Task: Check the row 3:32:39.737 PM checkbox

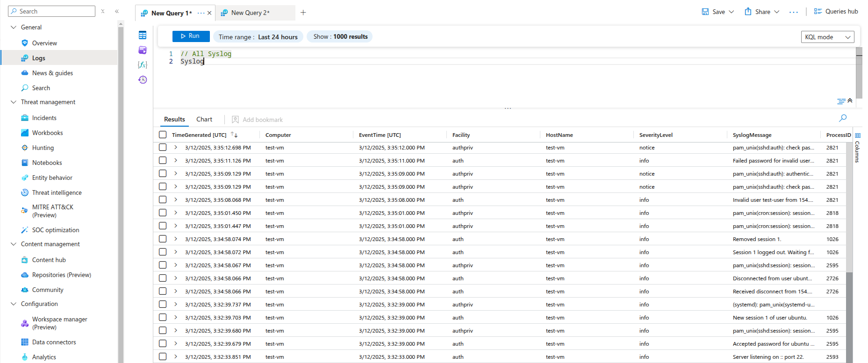Action: [x=163, y=304]
